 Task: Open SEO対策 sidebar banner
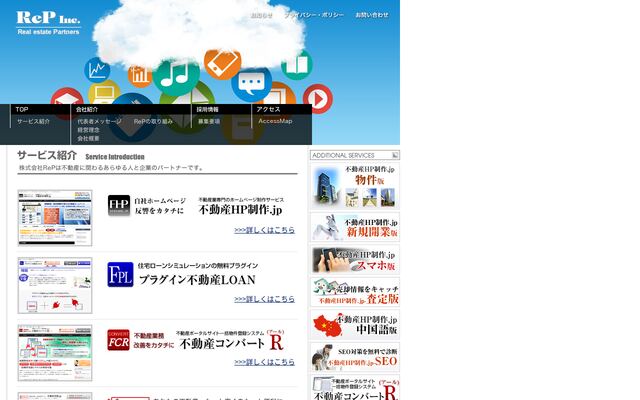tap(355, 358)
